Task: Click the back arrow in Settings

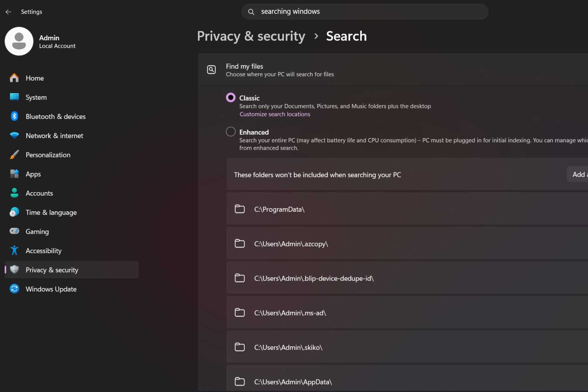Action: pos(9,12)
